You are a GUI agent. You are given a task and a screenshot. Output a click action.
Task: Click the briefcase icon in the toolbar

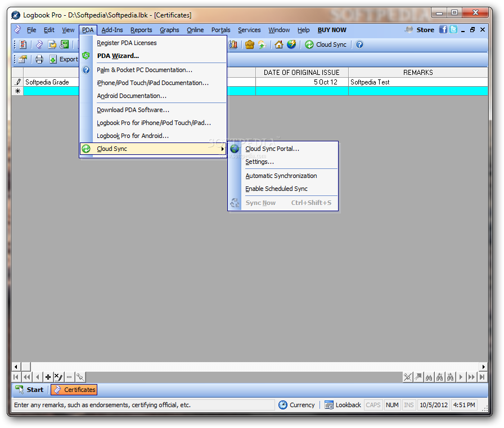[249, 44]
